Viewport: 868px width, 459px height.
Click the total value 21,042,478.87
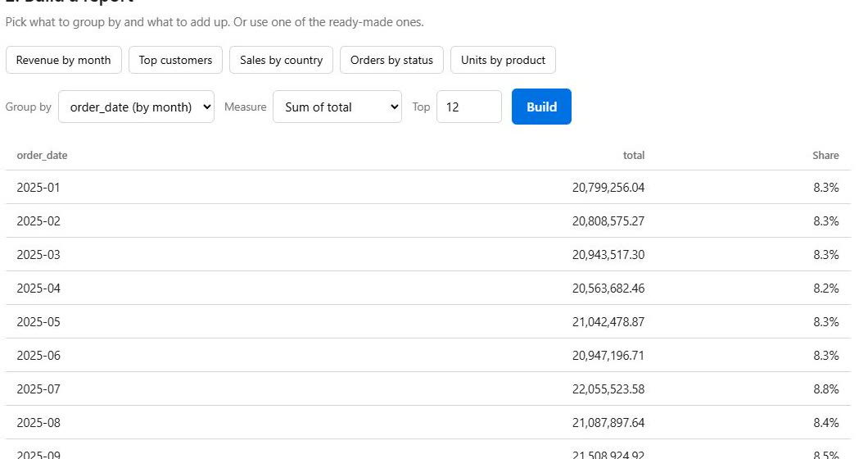[608, 322]
